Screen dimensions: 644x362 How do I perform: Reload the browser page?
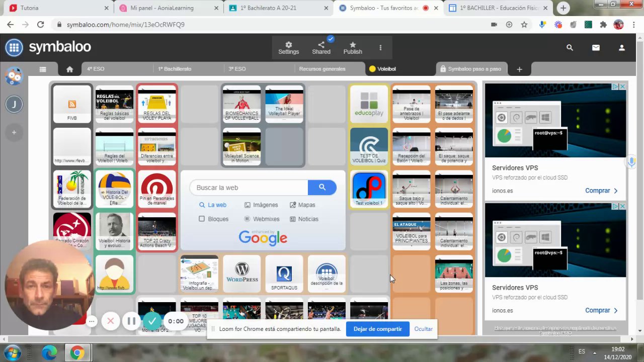click(40, 24)
